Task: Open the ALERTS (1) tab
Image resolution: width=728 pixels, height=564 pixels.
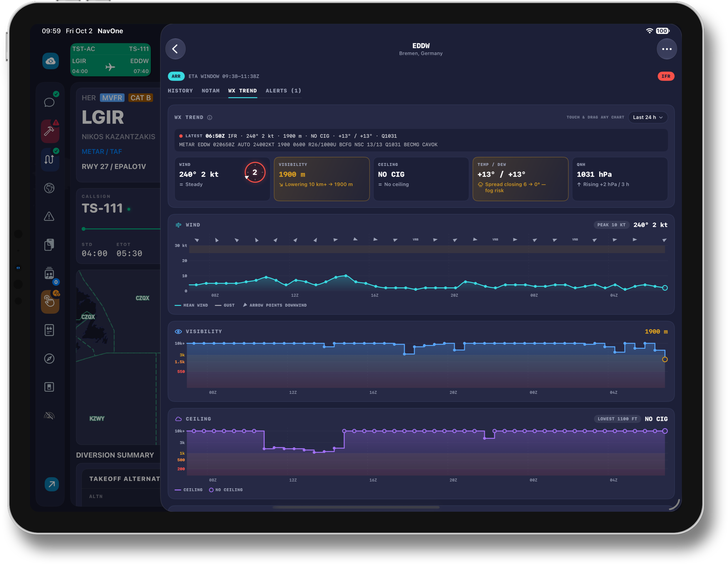Action: pyautogui.click(x=283, y=90)
